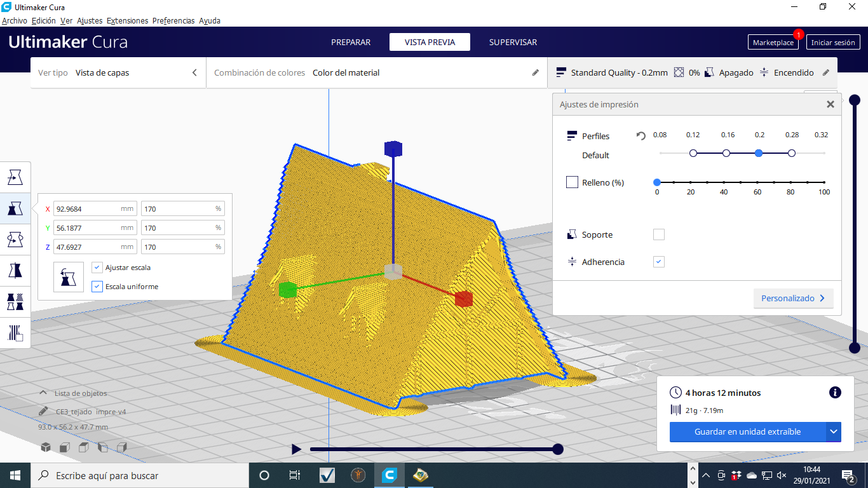Click the X dimension mm input field
This screenshot has width=868, height=488.
(95, 208)
